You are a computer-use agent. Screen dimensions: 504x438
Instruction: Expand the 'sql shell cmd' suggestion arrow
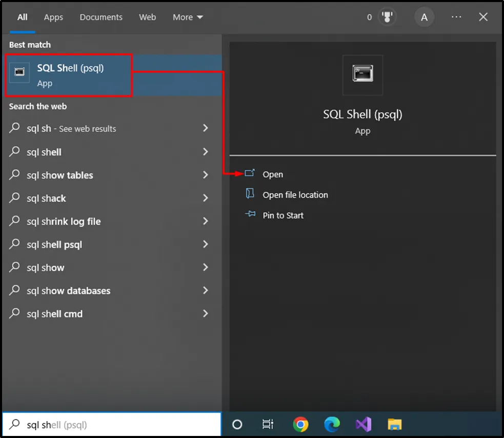(x=205, y=313)
